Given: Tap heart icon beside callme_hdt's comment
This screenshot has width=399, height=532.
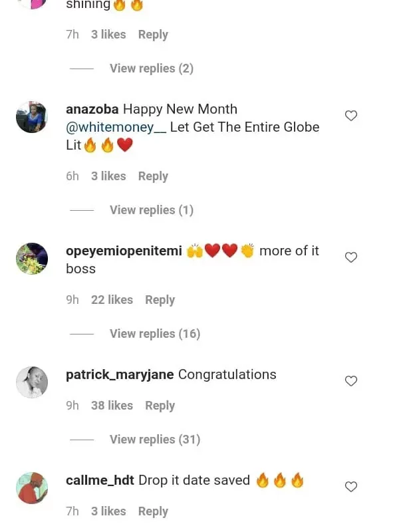Looking at the screenshot, I should tap(351, 487).
